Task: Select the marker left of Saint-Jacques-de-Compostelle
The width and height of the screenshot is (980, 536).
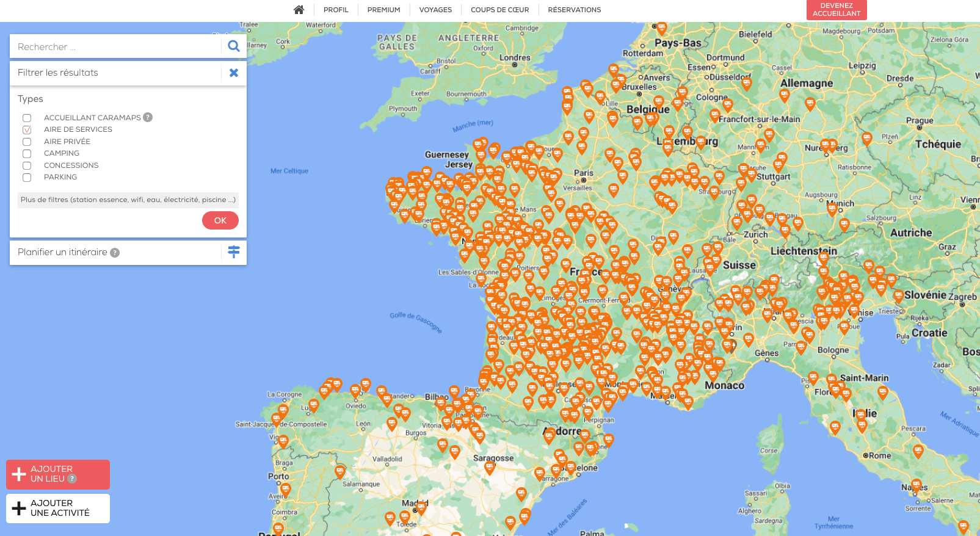Action: pos(277,420)
